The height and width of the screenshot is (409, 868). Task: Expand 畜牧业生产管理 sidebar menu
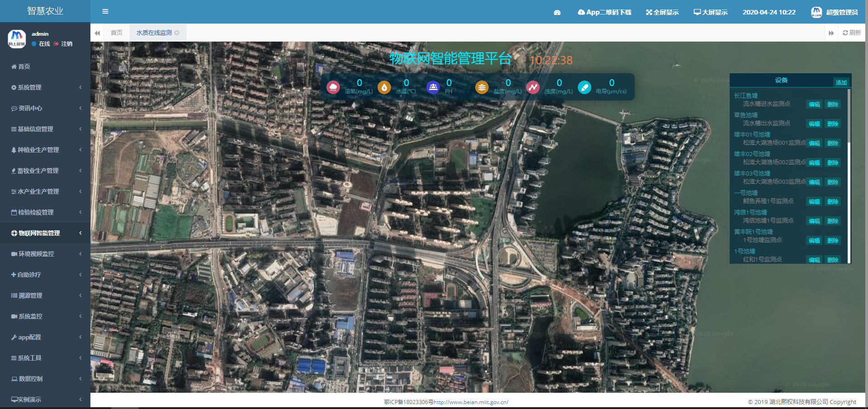coord(45,171)
